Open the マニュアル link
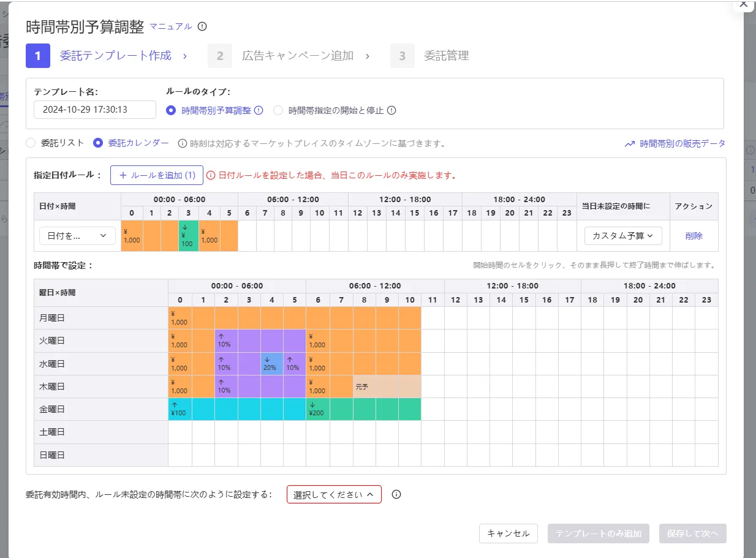Viewport: 756px width, 558px height. (171, 26)
